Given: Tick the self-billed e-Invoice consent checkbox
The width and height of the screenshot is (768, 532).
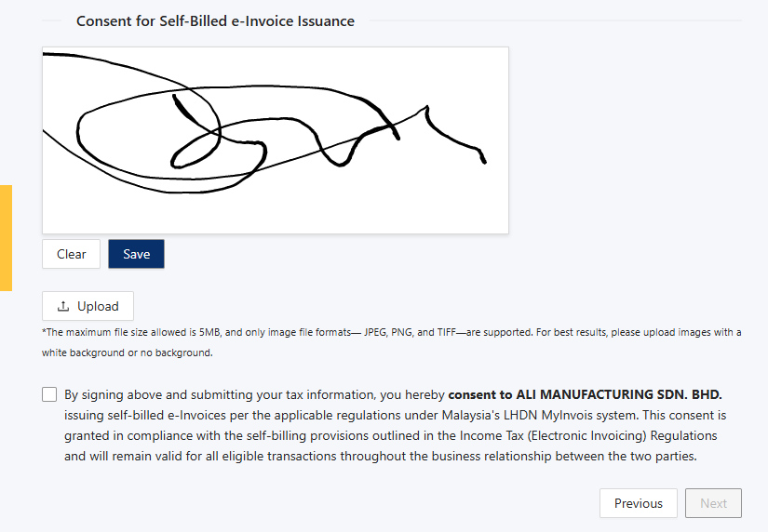Looking at the screenshot, I should 49,394.
